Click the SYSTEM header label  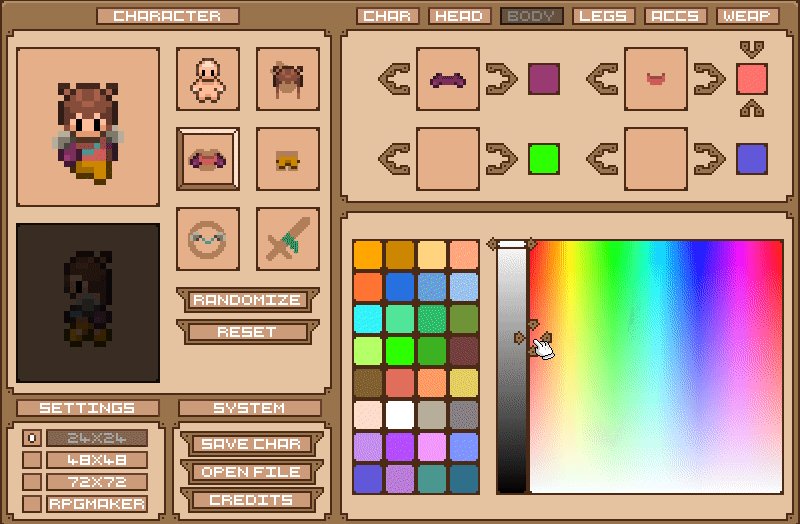pyautogui.click(x=249, y=408)
